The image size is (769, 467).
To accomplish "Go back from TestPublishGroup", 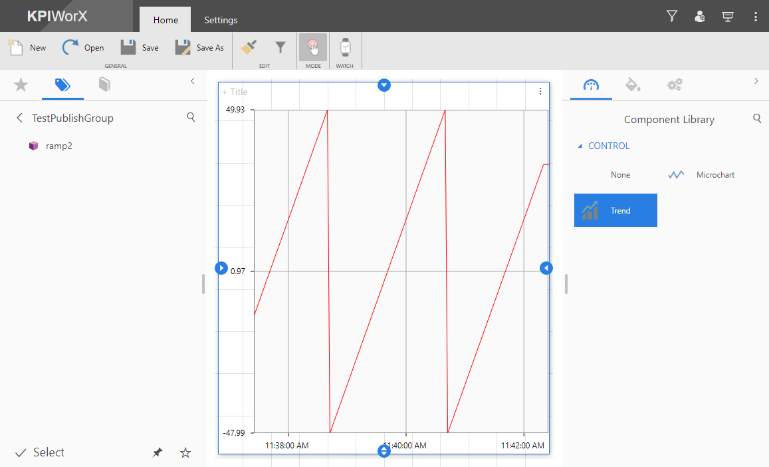I will click(x=19, y=118).
